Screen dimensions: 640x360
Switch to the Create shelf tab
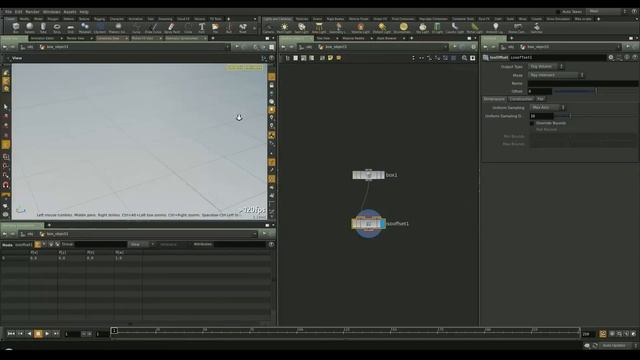point(10,19)
